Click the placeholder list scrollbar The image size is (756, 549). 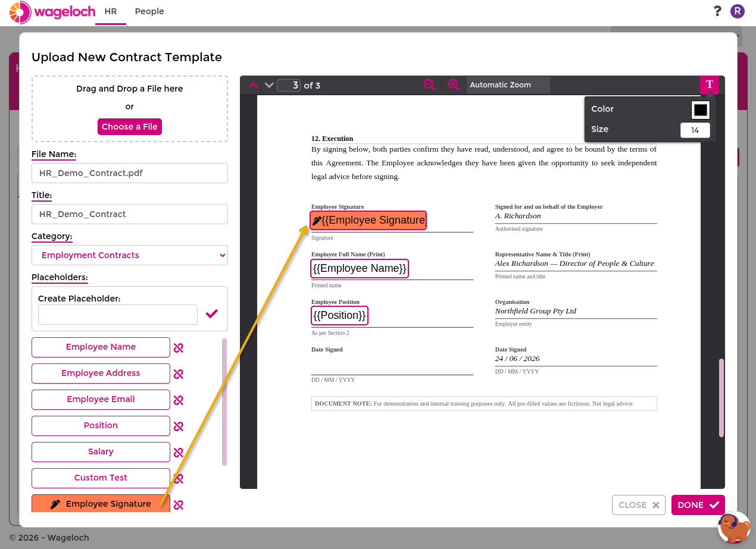click(x=224, y=402)
